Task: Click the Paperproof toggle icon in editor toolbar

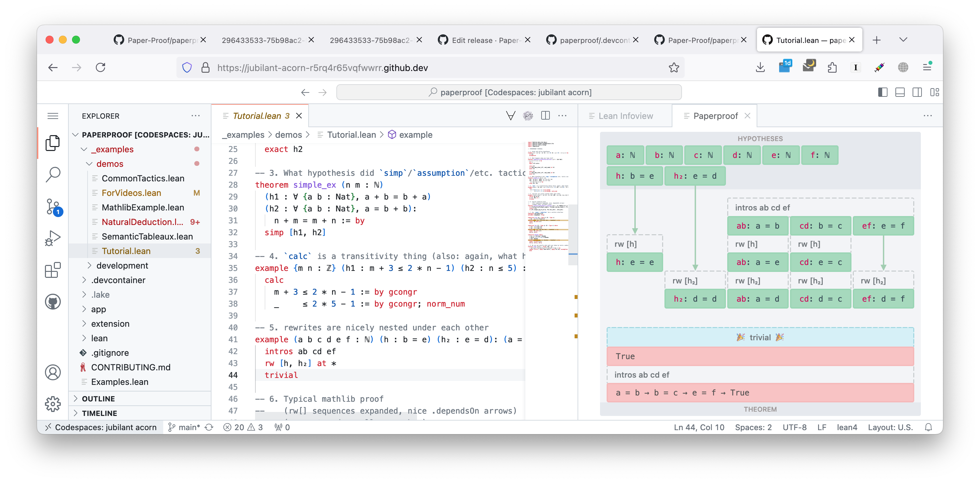Action: click(x=528, y=116)
